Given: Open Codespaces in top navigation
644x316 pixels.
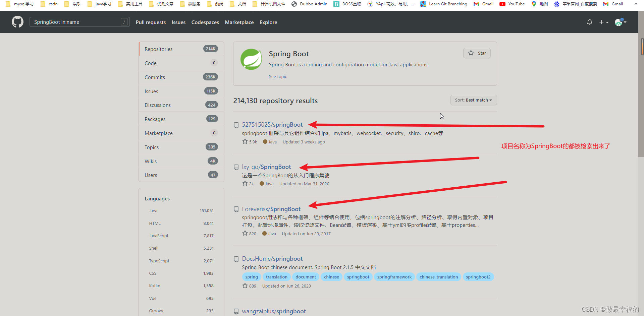Looking at the screenshot, I should [205, 22].
